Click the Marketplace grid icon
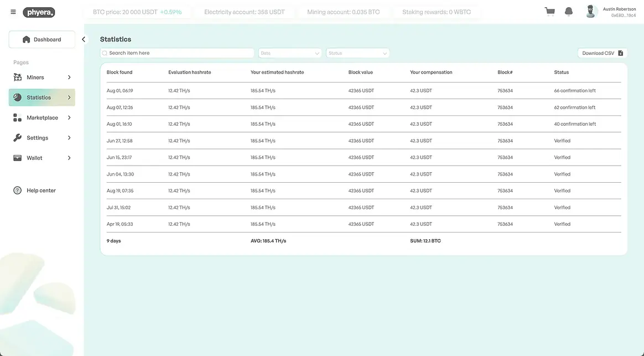Screen dimensions: 644x356 (17, 118)
